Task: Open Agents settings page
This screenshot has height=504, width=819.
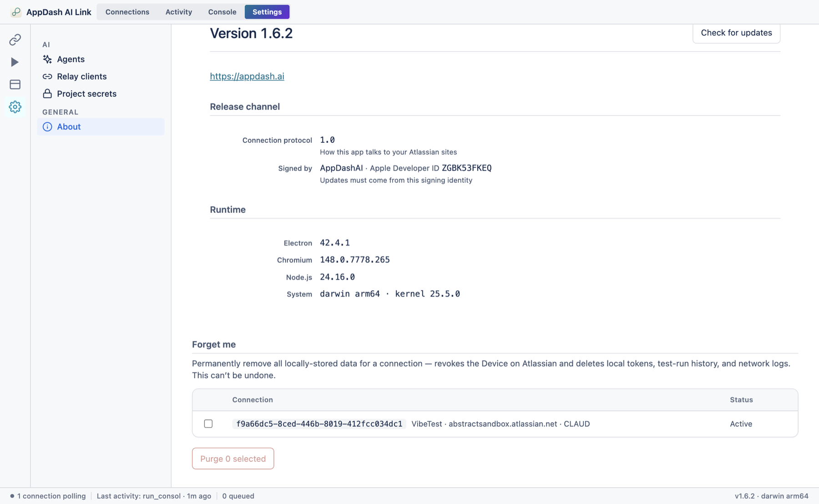Action: point(101,59)
